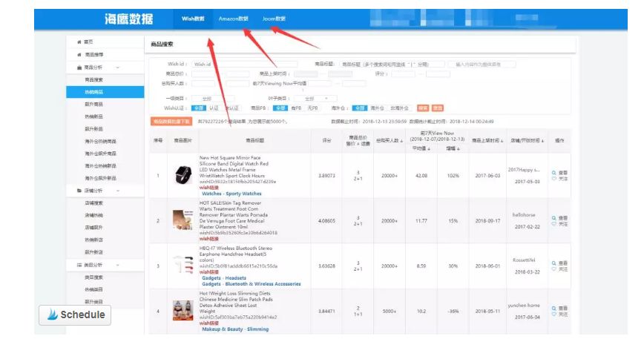Image resolution: width=644 pixels, height=339 pixels.
Task: Click the heart follow icon for hellohorse row
Action: [553, 224]
